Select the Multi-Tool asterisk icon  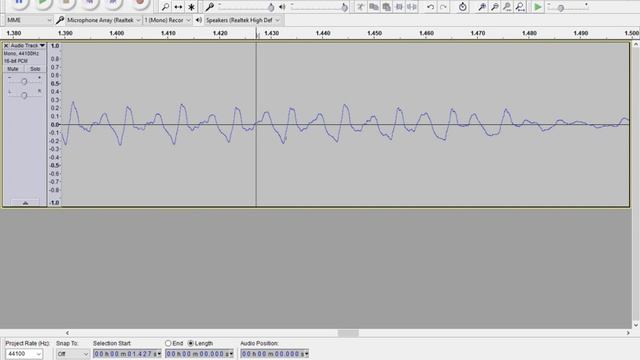point(191,7)
